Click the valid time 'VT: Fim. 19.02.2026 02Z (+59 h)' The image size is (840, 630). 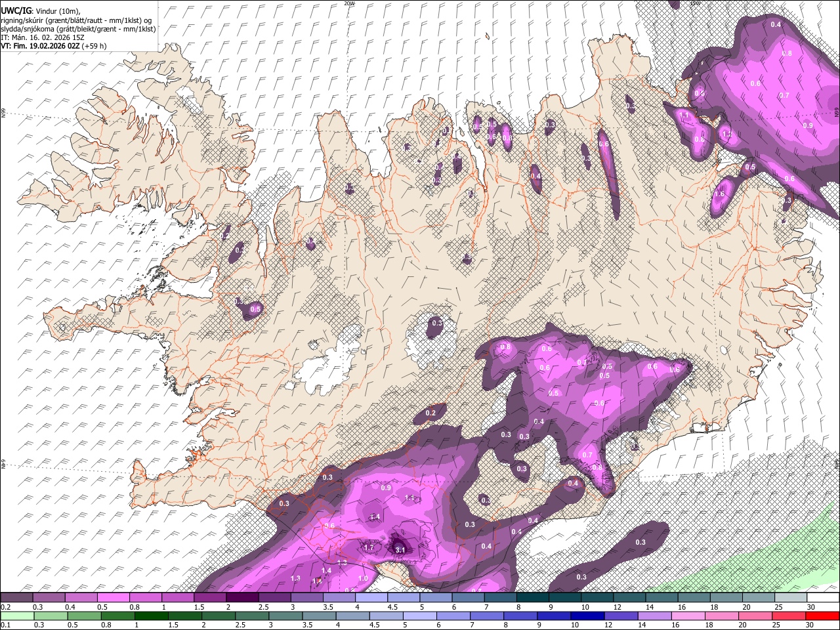coord(54,46)
